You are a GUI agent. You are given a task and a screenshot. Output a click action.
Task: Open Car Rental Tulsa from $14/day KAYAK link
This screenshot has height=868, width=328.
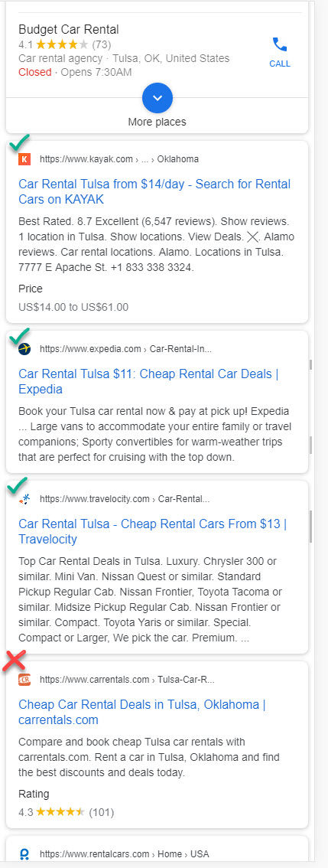(154, 191)
